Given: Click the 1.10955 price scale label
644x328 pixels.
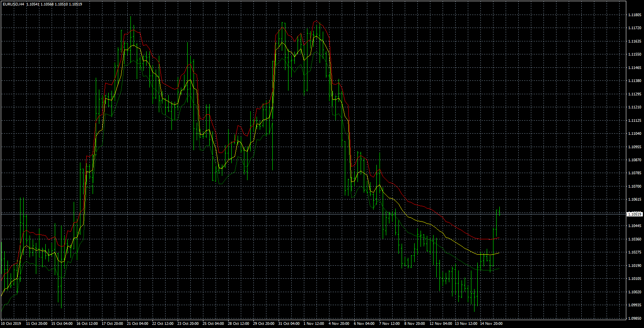Looking at the screenshot, I should (x=634, y=147).
